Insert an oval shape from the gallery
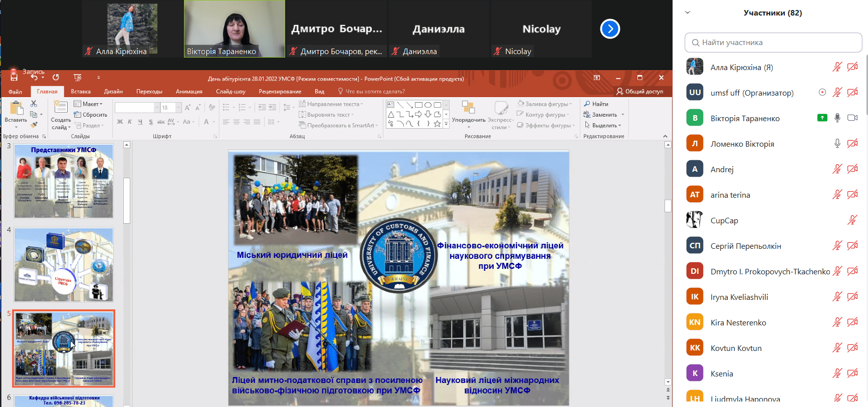Viewport: 868px width, 407px height. [428, 105]
